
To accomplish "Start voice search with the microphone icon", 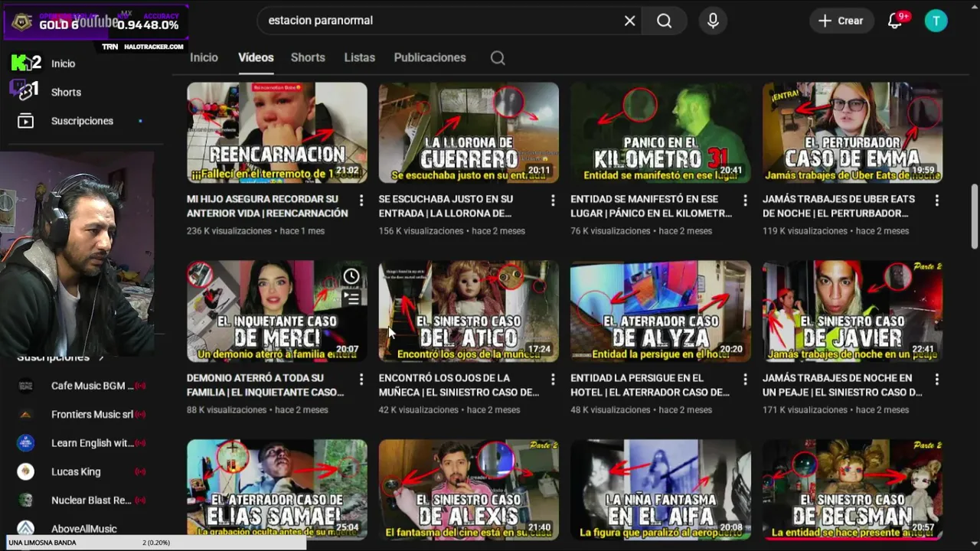I will click(x=713, y=21).
